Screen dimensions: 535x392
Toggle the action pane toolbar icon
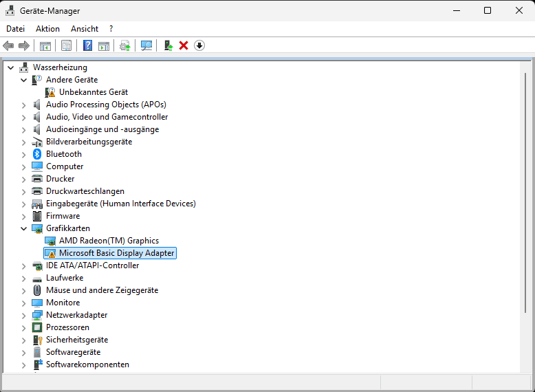click(x=104, y=45)
